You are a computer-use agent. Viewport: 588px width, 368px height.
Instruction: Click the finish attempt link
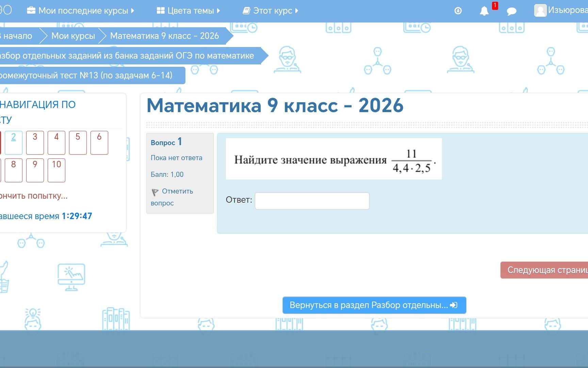(x=34, y=196)
